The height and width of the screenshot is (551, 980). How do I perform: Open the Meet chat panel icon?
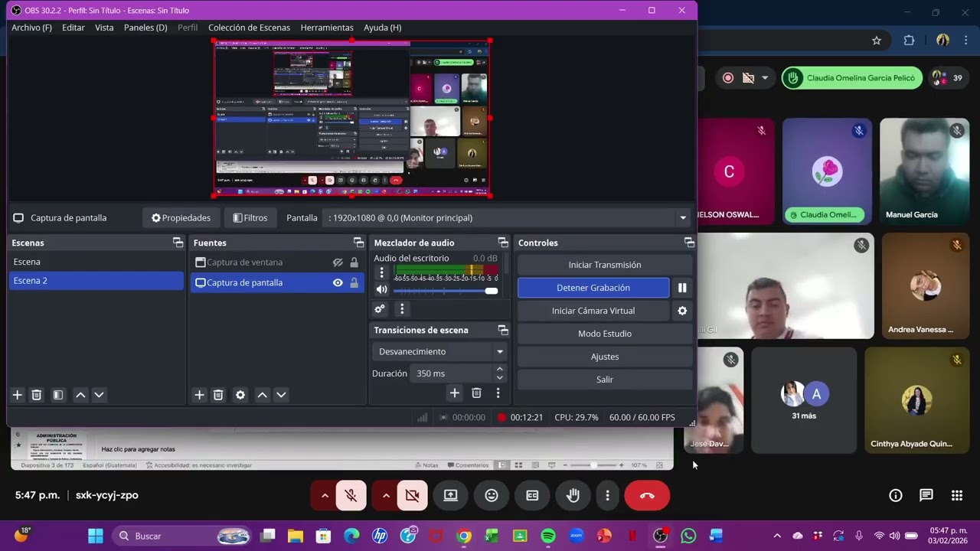pos(926,495)
